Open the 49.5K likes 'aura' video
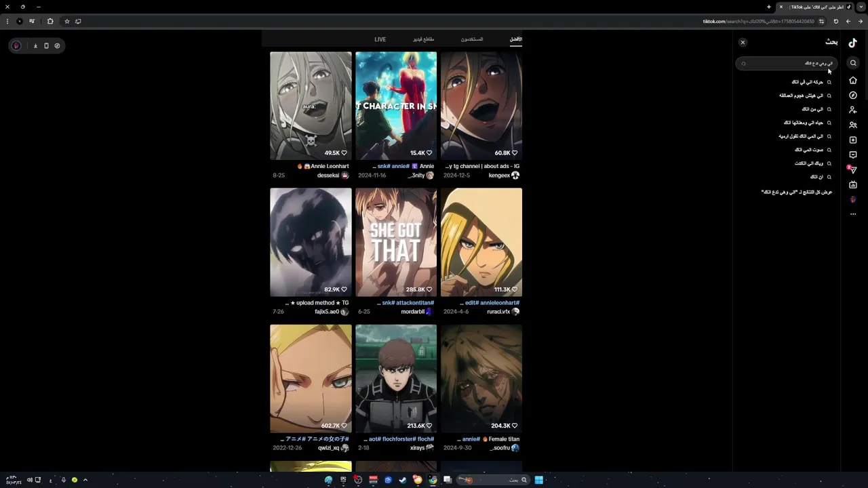 311,106
